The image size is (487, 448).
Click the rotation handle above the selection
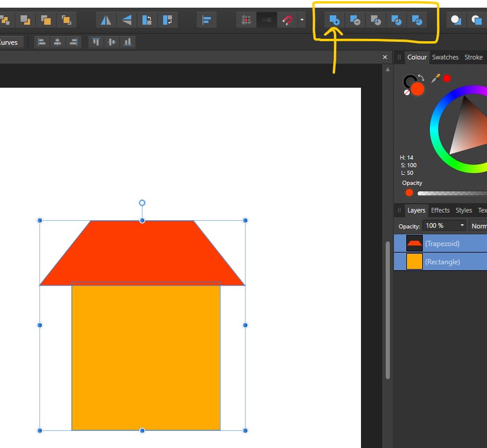point(142,203)
